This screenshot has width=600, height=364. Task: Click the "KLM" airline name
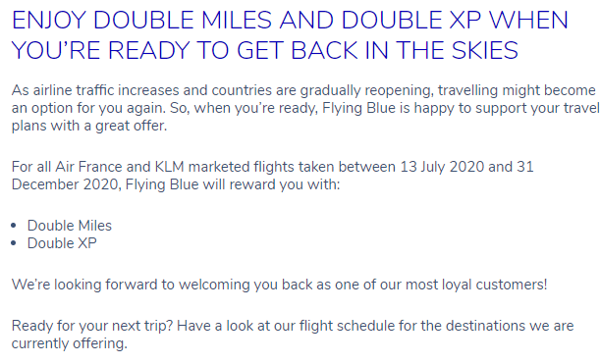tap(170, 167)
